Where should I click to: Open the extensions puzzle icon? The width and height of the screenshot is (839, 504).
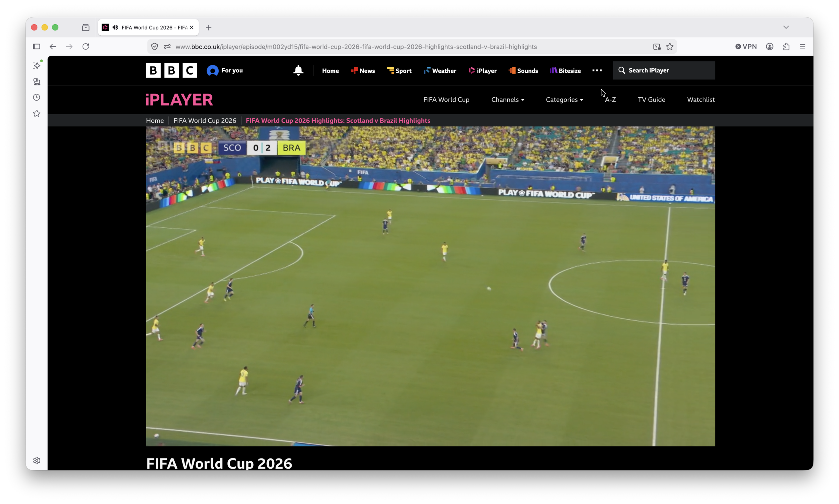tap(786, 47)
